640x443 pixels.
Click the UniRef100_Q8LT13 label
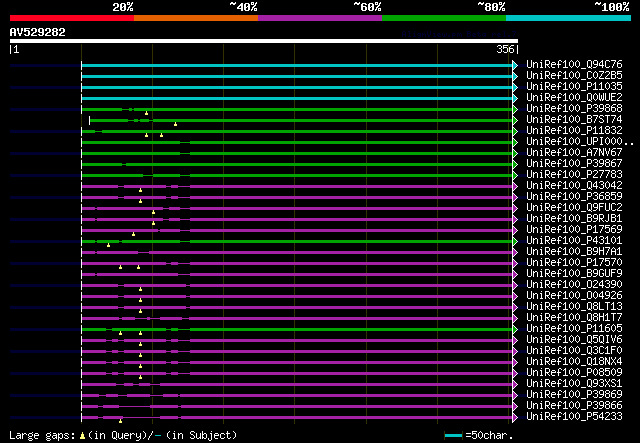[x=574, y=307]
